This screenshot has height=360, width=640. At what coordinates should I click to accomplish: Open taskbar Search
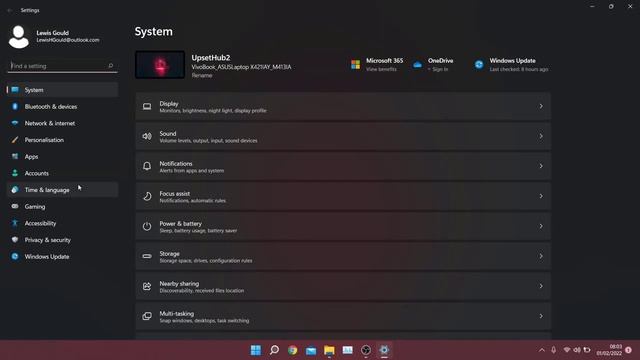tap(274, 350)
